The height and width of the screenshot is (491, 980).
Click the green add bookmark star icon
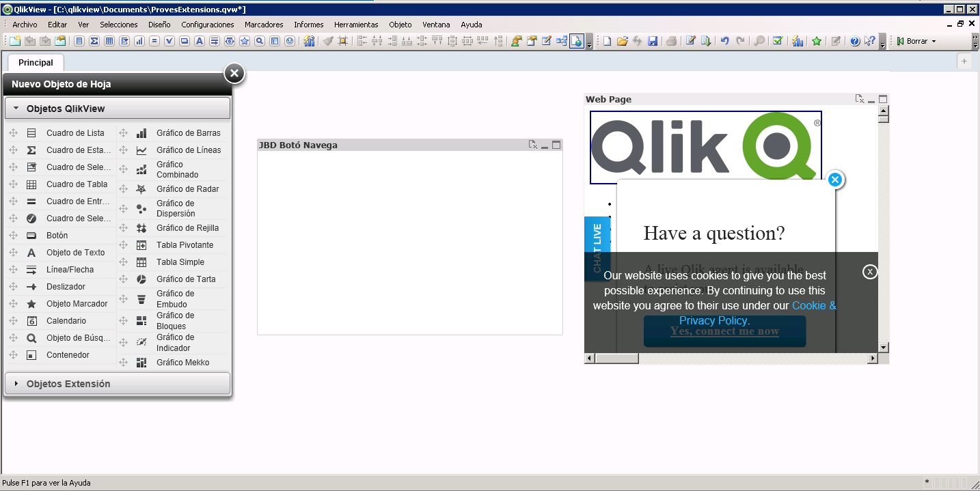pyautogui.click(x=817, y=41)
